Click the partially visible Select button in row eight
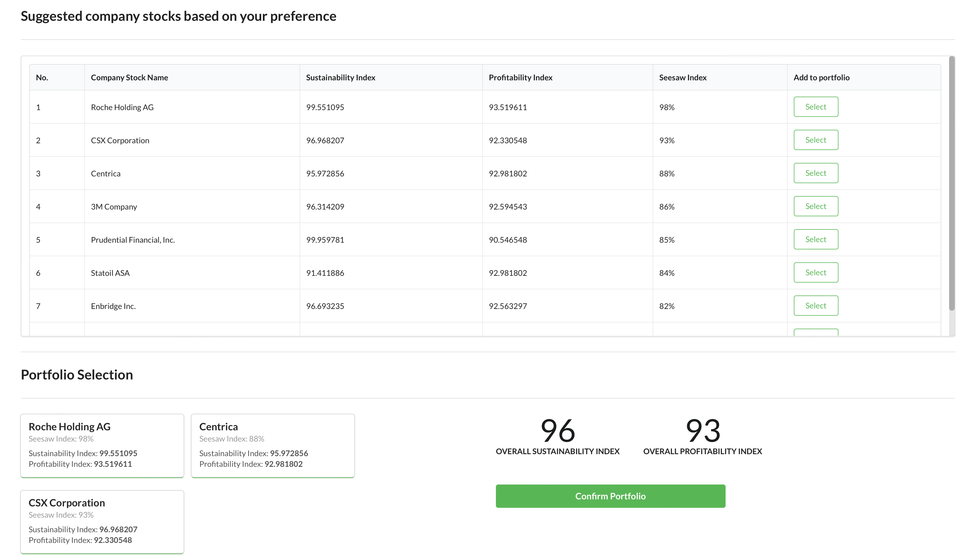 815,332
